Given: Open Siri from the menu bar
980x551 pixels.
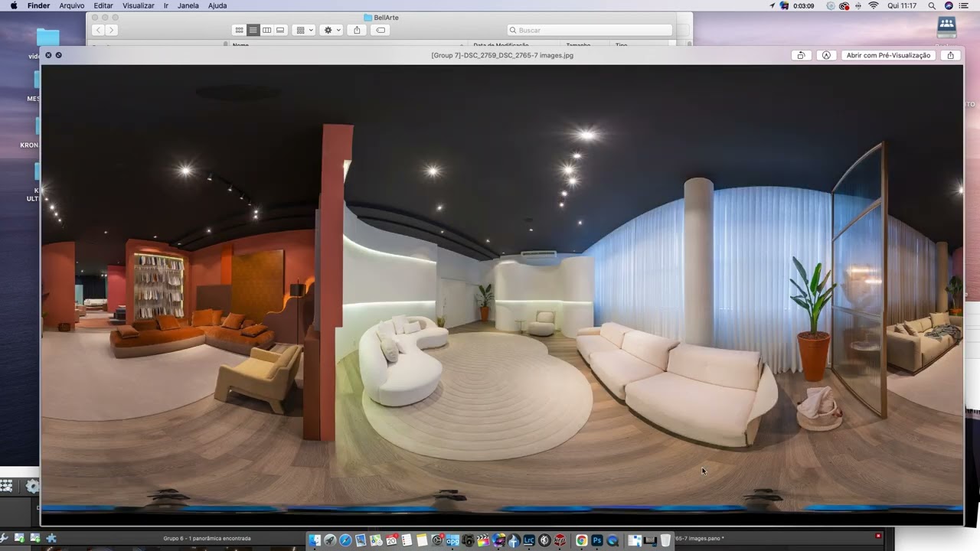Looking at the screenshot, I should coord(949,5).
